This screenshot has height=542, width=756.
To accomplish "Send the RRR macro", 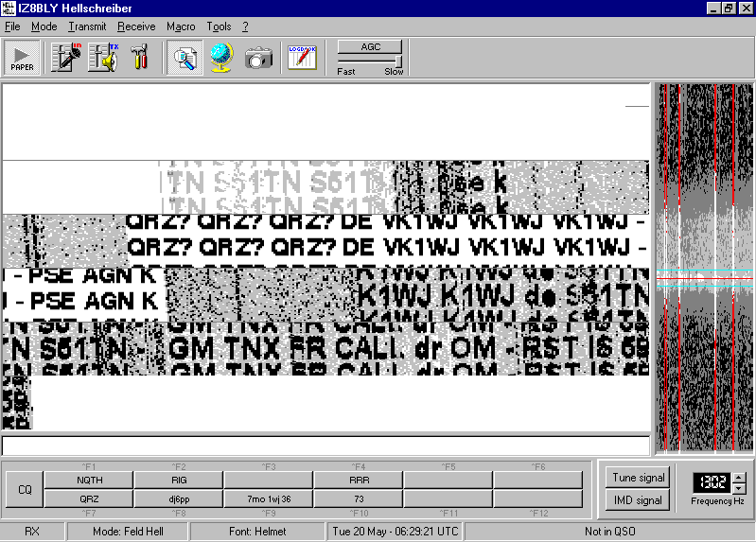I will click(x=359, y=481).
